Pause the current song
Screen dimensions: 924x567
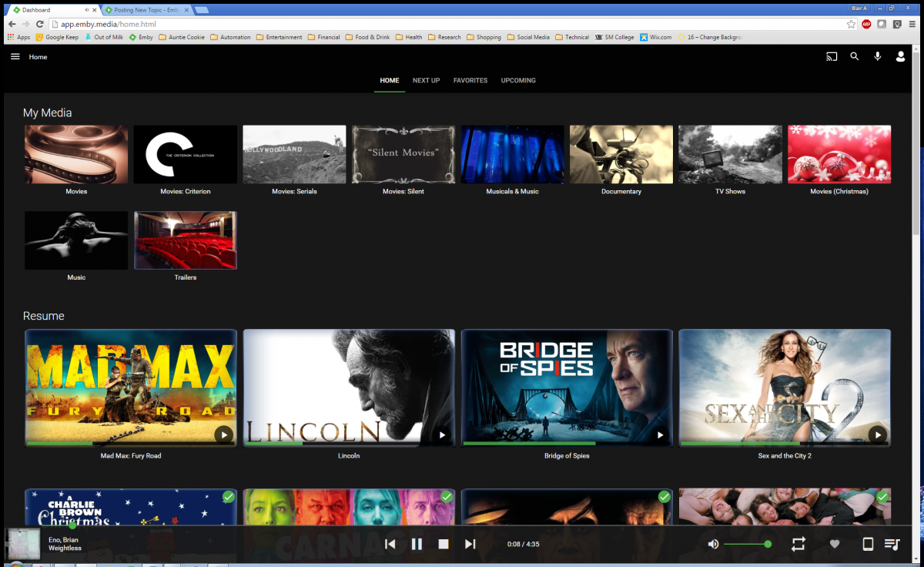tap(417, 544)
